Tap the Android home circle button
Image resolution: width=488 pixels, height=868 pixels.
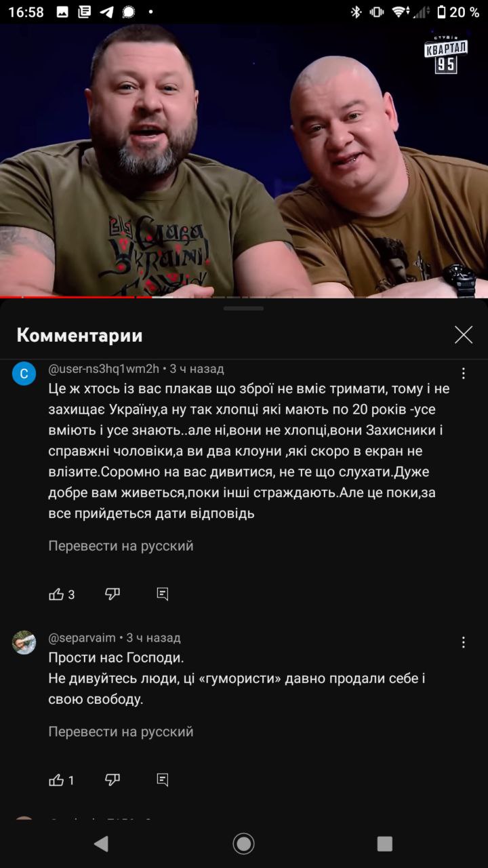(244, 844)
